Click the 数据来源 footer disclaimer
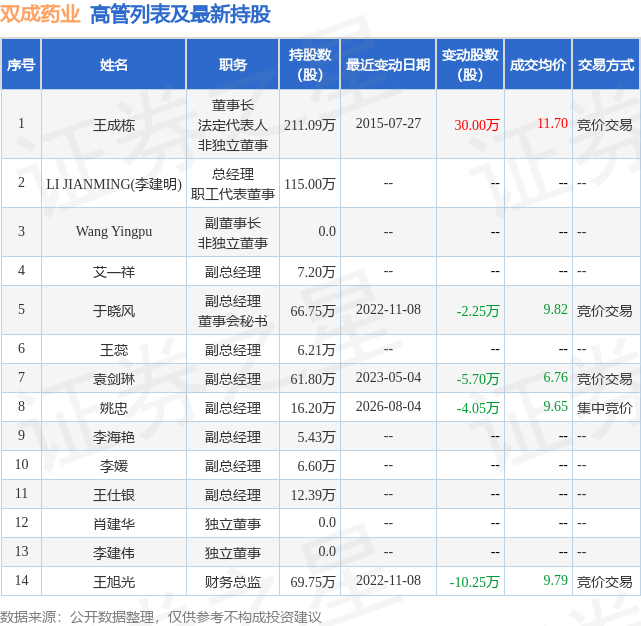Image resolution: width=641 pixels, height=626 pixels. [161, 617]
